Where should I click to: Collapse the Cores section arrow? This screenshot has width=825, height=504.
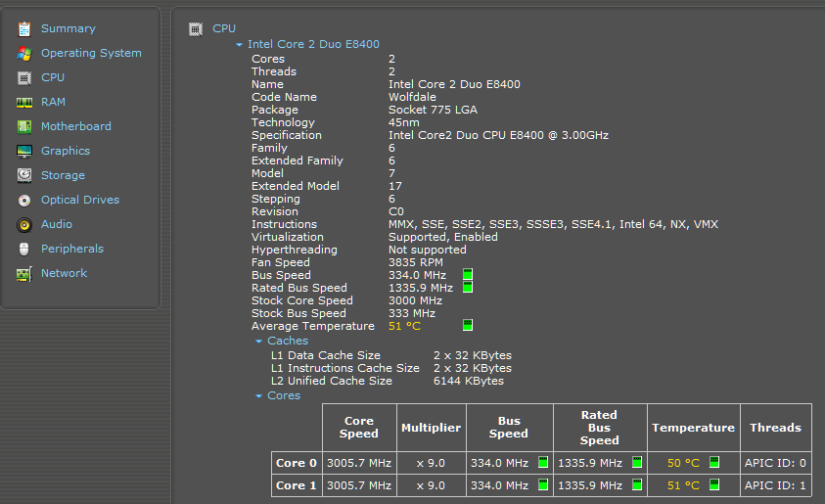click(259, 396)
